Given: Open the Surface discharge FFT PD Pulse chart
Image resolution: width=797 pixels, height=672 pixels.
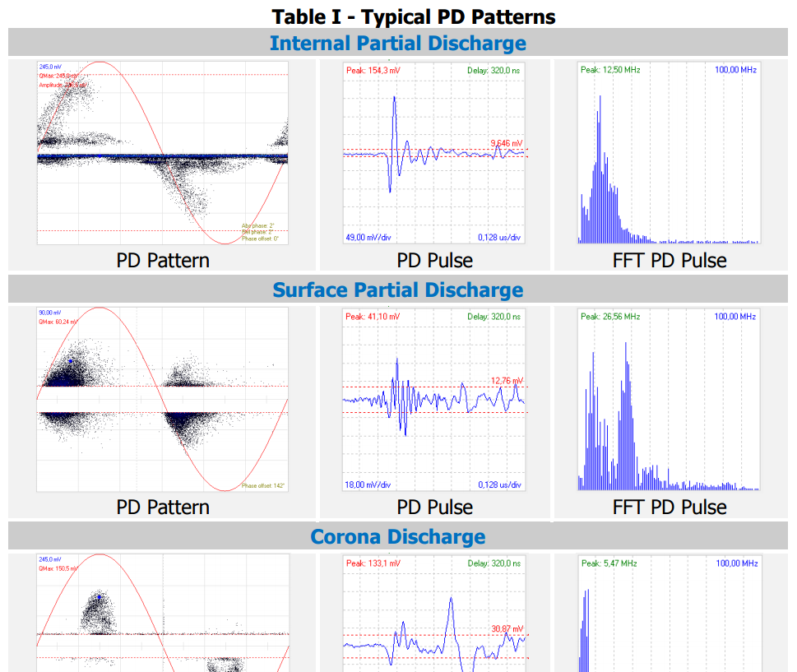Looking at the screenshot, I should click(x=669, y=400).
